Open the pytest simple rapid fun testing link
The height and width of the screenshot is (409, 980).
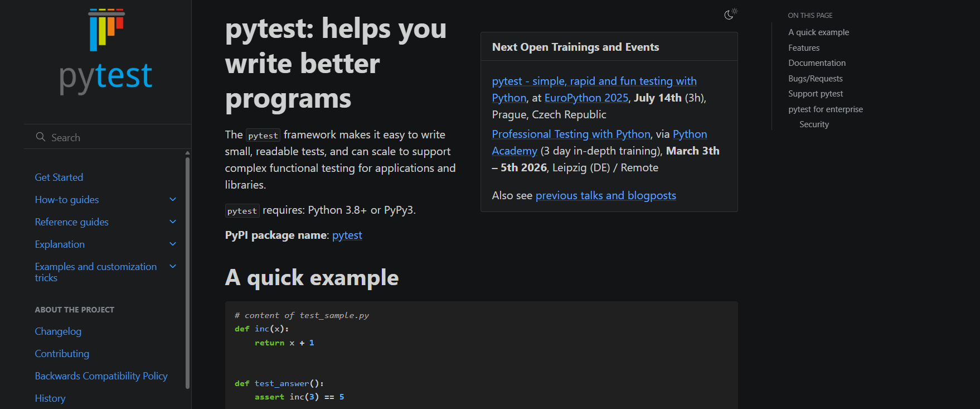click(x=594, y=89)
